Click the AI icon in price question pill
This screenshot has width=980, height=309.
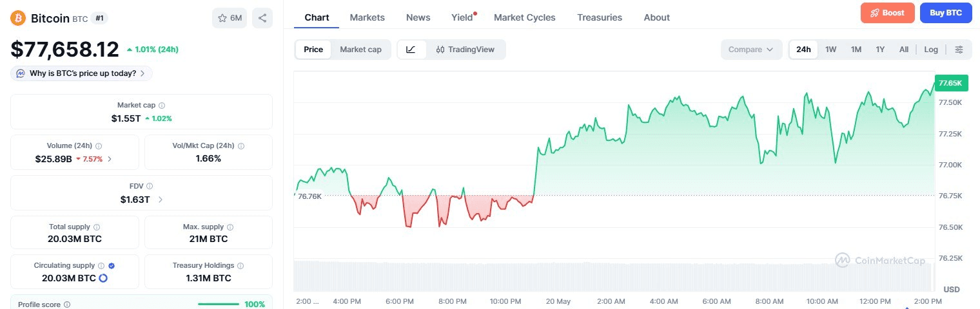(21, 73)
